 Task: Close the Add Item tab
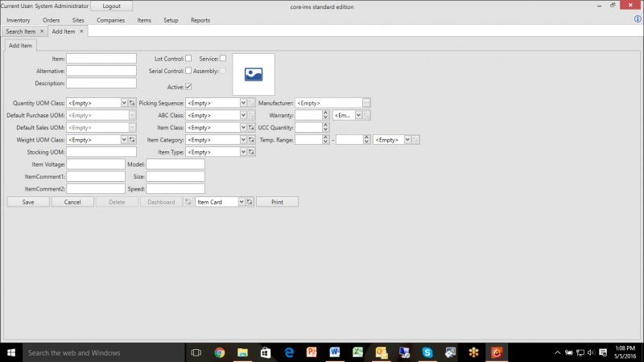tap(81, 31)
